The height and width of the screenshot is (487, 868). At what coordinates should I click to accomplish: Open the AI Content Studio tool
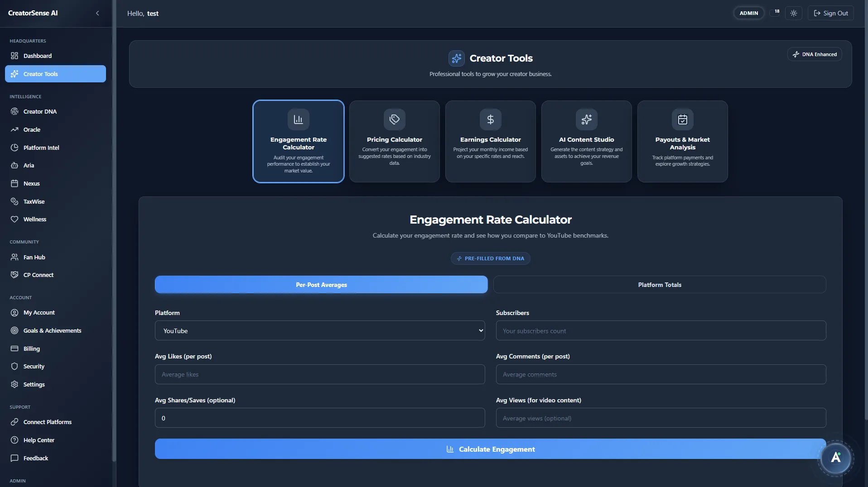(x=586, y=141)
